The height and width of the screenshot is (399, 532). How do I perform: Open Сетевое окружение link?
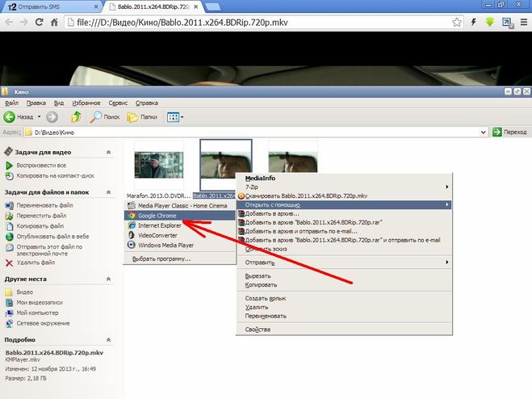[x=43, y=323]
